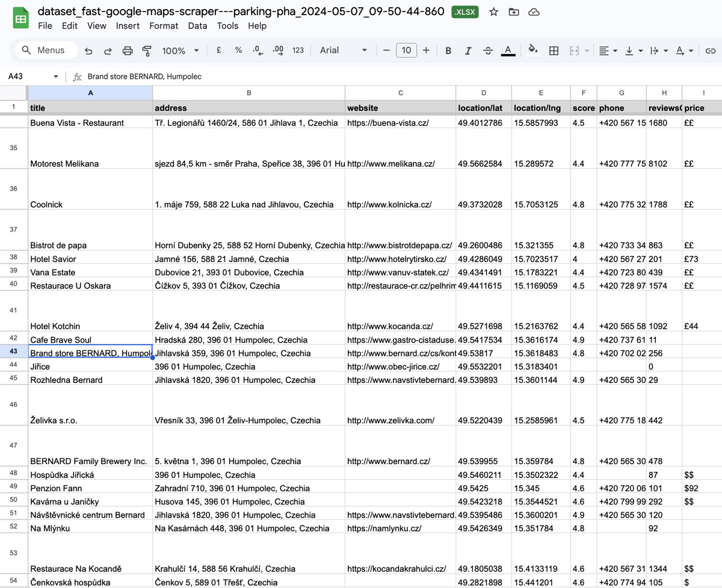Open the fill color picker
The image size is (722, 588).
pyautogui.click(x=532, y=51)
